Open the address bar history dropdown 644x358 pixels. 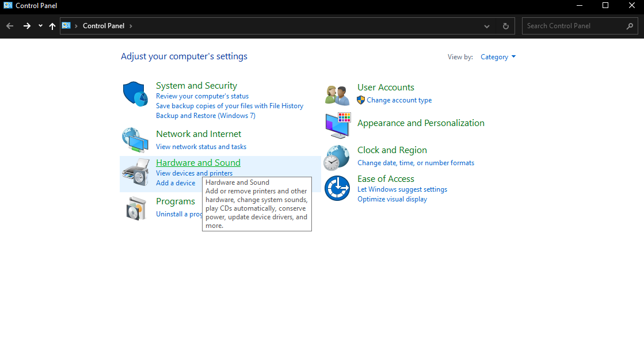[x=487, y=26]
